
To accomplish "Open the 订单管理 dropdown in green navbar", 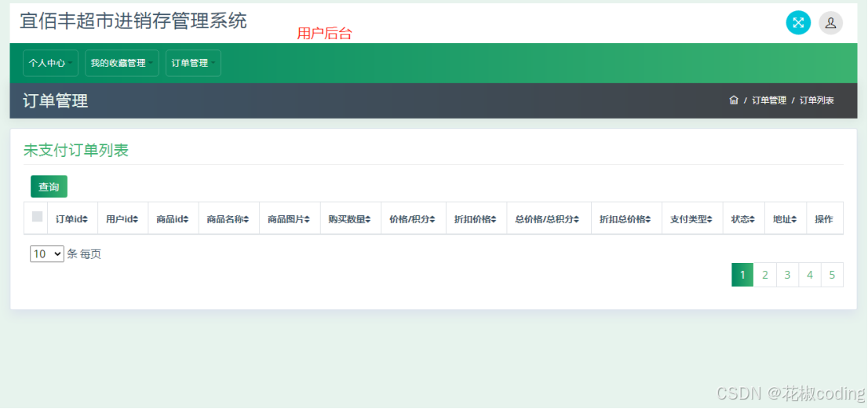I will (x=193, y=63).
